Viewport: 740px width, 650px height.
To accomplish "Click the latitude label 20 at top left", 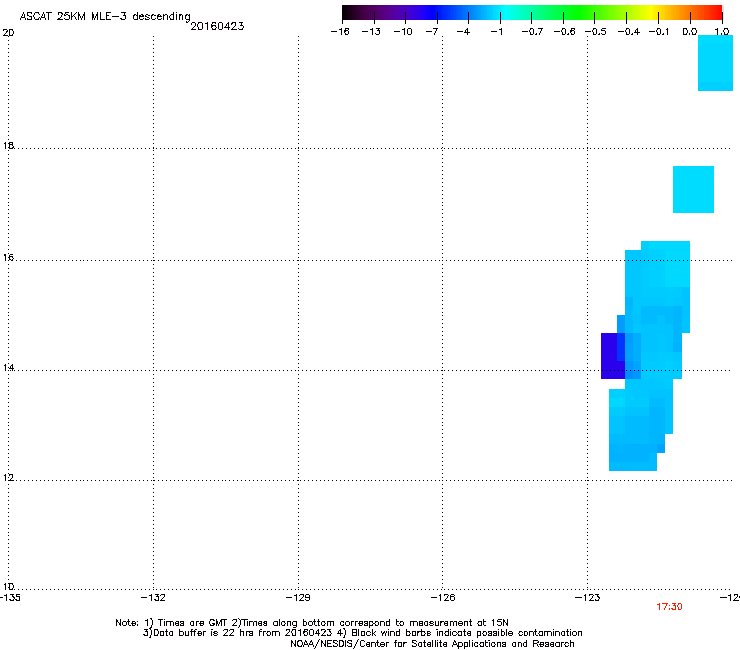I will [8, 33].
